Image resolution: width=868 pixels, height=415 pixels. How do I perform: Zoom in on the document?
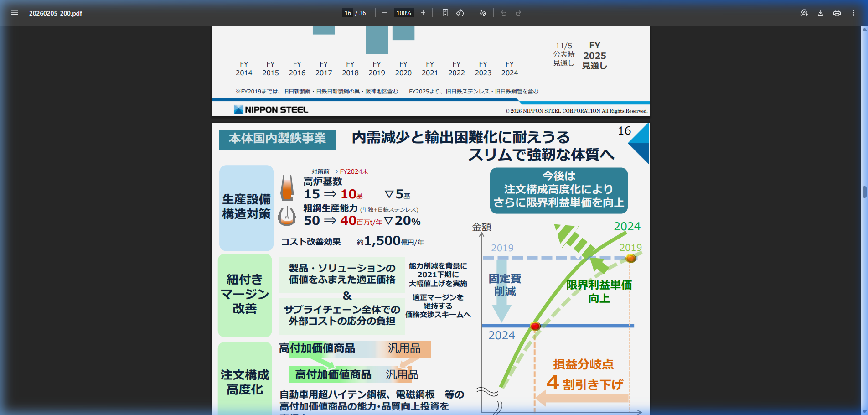coord(423,13)
